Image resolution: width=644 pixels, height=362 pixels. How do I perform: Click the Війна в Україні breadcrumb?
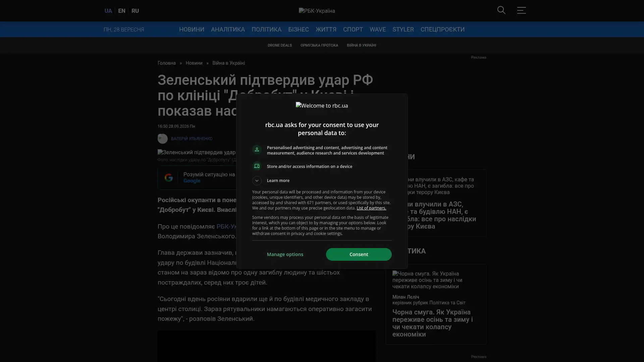(x=228, y=63)
